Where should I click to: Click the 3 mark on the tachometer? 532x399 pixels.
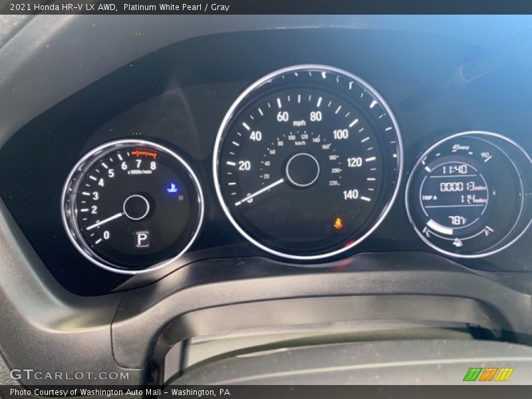(95, 196)
